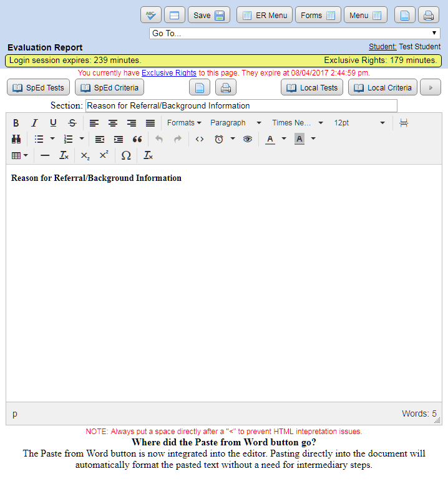Apply superscript formatting
Viewport: 448px width, 489px height.
click(x=104, y=155)
